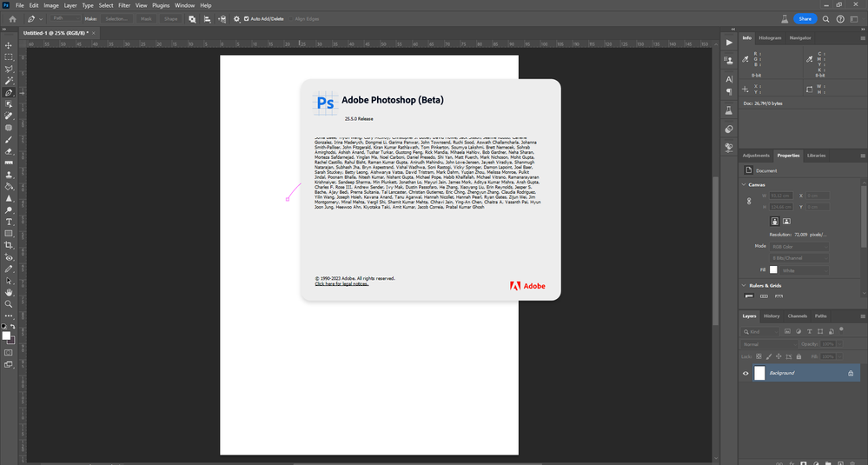Click the white Fill color swatch

[773, 269]
